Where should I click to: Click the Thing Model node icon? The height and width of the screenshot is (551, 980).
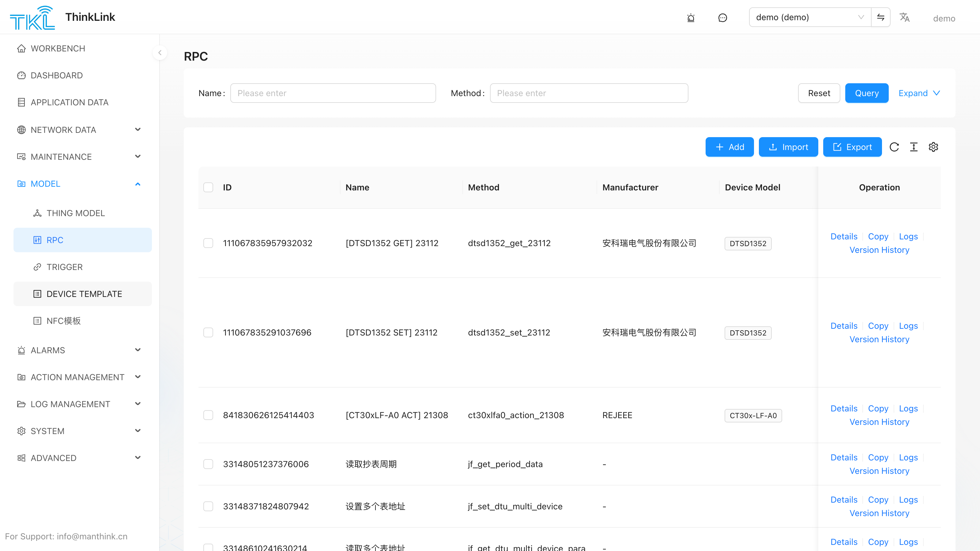(37, 213)
